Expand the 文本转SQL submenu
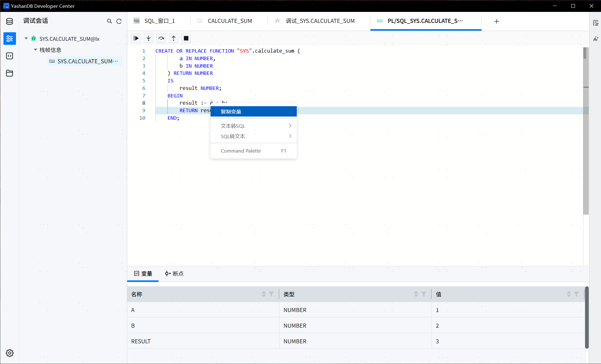The width and height of the screenshot is (601, 364). click(x=253, y=126)
